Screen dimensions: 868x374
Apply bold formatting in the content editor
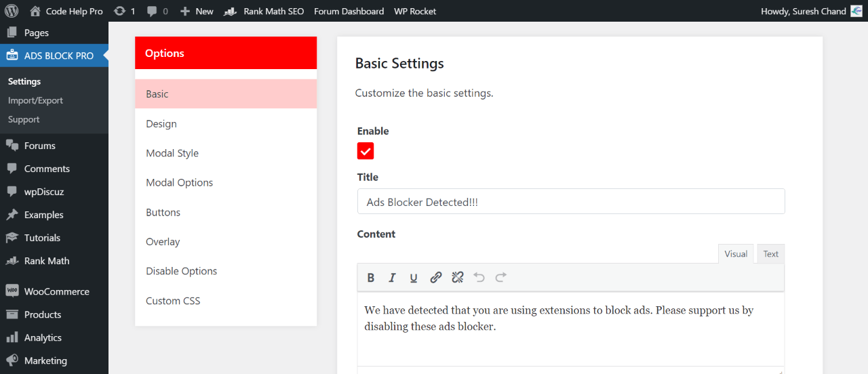click(371, 278)
